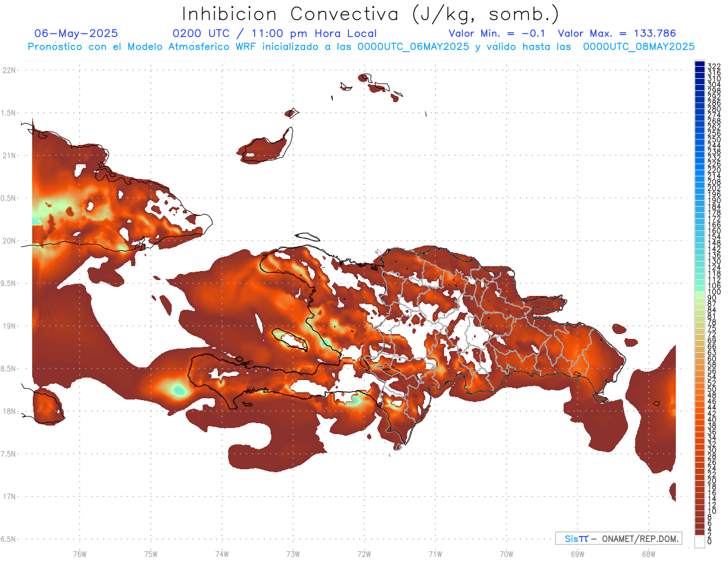
Task: Click the 'Valor Max. = 133.786' readout
Action: (x=617, y=33)
